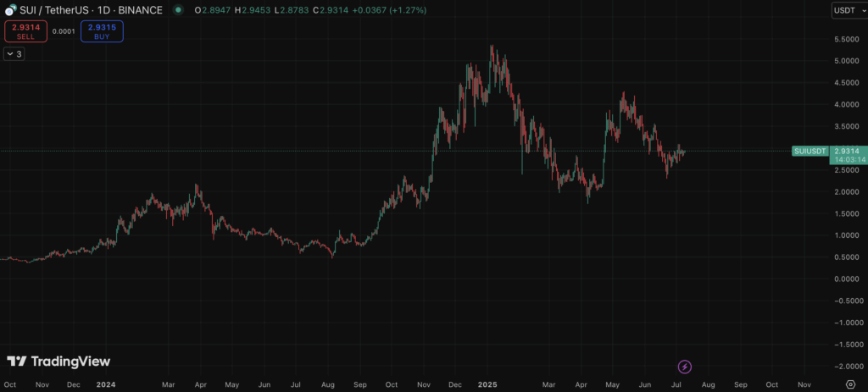Click the 2025 year label on time axis
The height and width of the screenshot is (392, 868).
pos(487,384)
